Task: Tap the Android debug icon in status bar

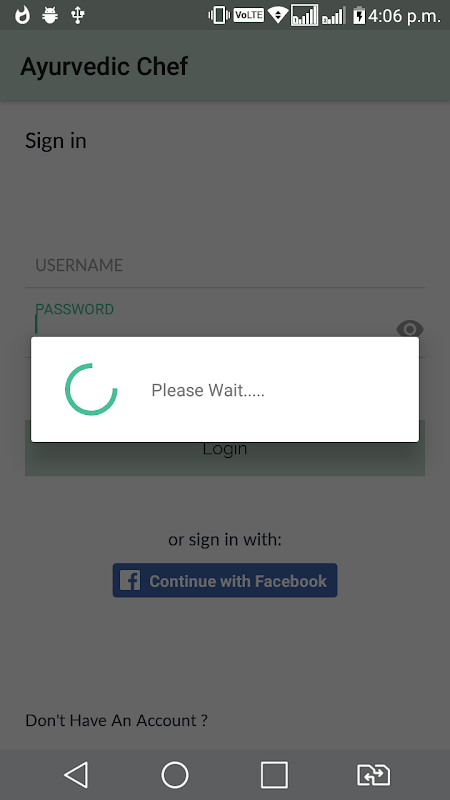Action: 50,15
